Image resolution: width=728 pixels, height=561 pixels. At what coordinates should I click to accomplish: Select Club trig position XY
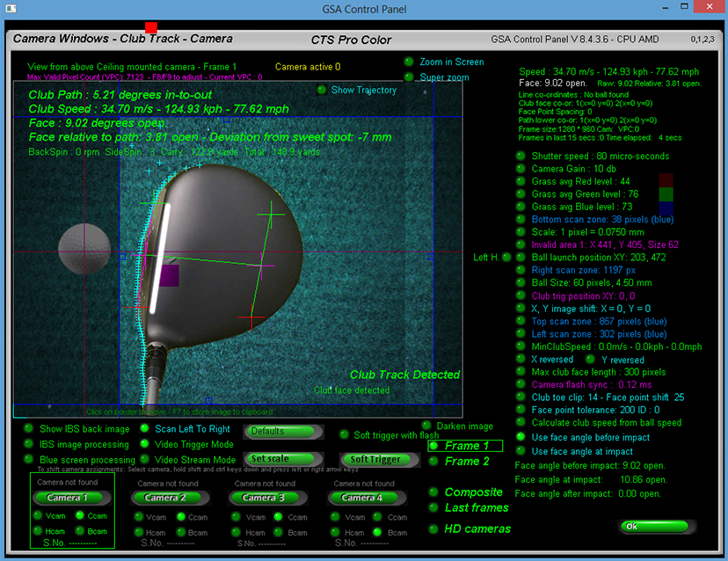[x=521, y=295]
